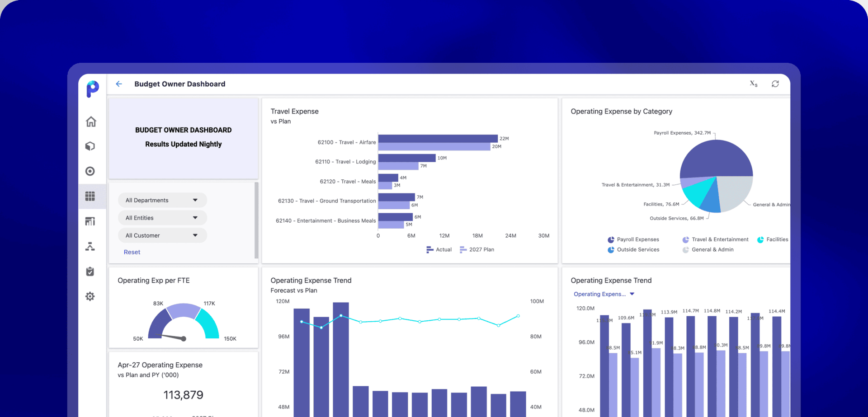Click the '62140 - Entertainment - Business Meals' label
This screenshot has height=417, width=868.
click(x=326, y=221)
